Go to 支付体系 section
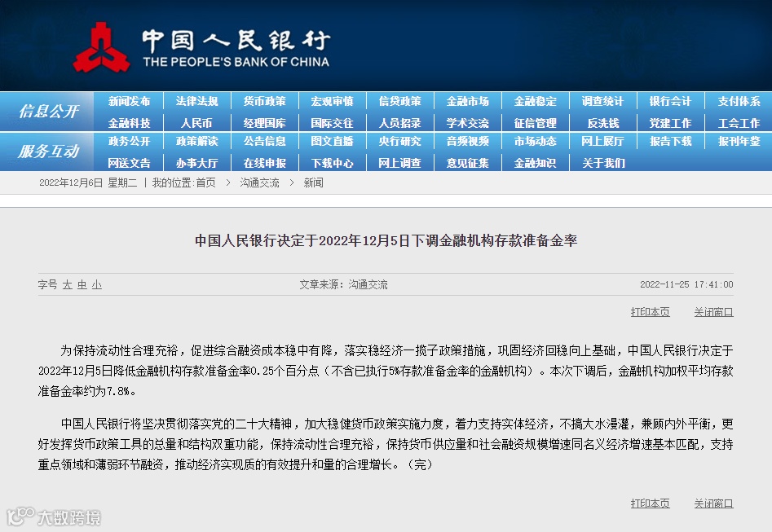 pyautogui.click(x=739, y=101)
